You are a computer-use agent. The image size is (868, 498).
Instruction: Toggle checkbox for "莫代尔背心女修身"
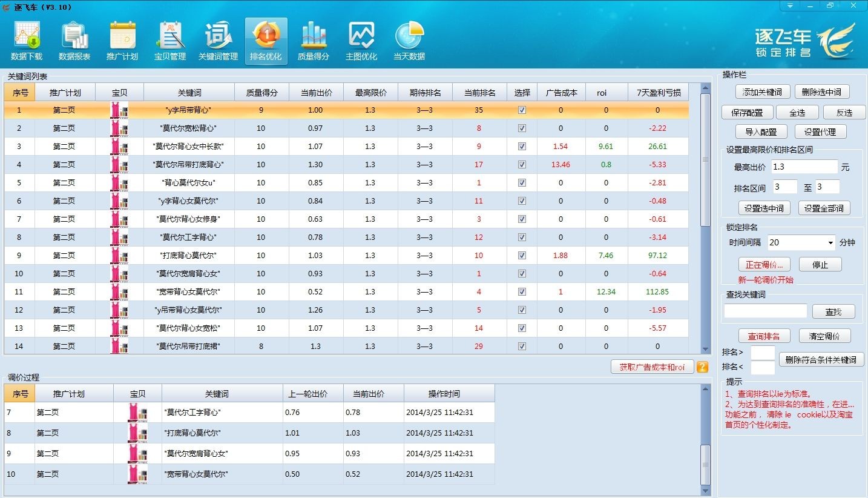pos(522,219)
